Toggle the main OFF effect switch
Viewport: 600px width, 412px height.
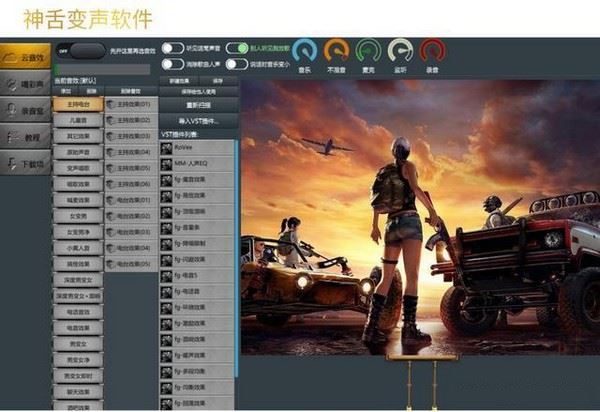(78, 48)
